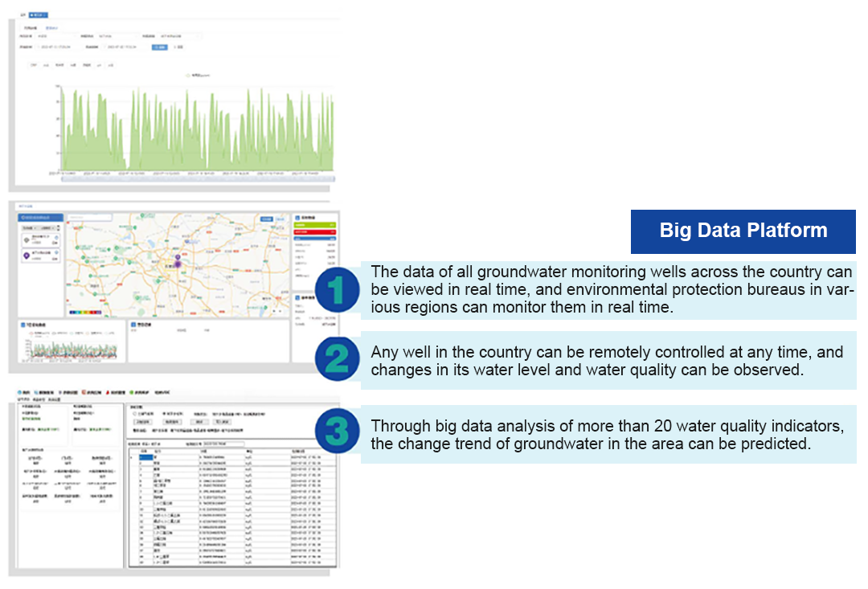
Task: Click the Big Data Platform banner
Action: coord(743,231)
